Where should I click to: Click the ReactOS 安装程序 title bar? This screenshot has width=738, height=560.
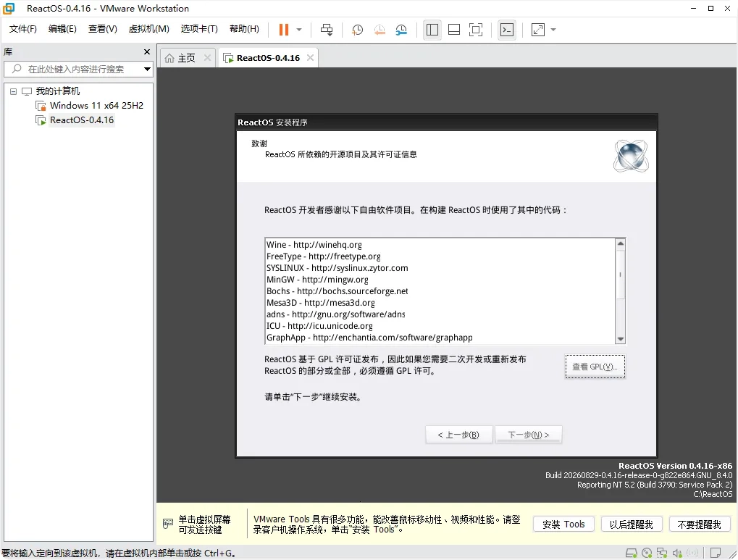click(446, 122)
